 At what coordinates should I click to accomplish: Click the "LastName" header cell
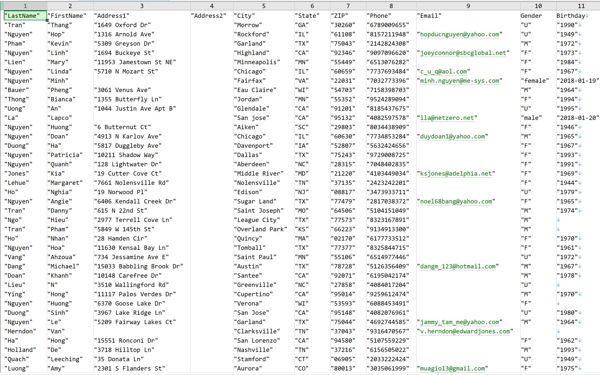tap(25, 16)
